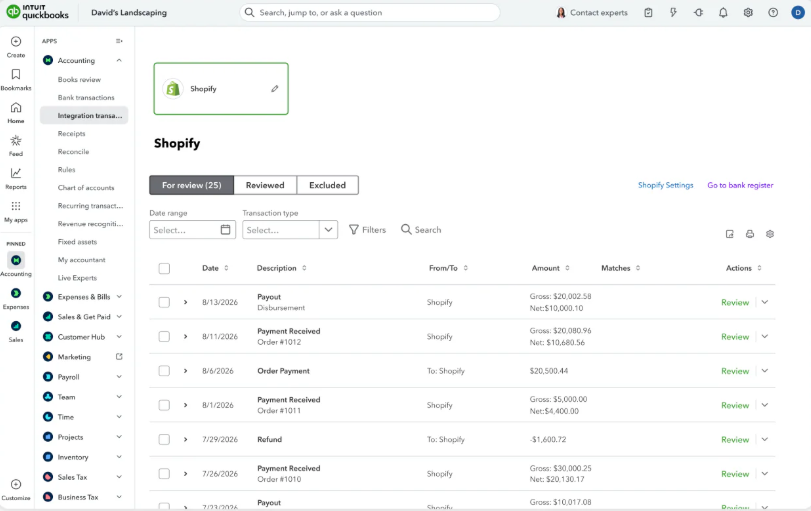811x511 pixels.
Task: Click the export icon above the table
Action: click(x=729, y=234)
